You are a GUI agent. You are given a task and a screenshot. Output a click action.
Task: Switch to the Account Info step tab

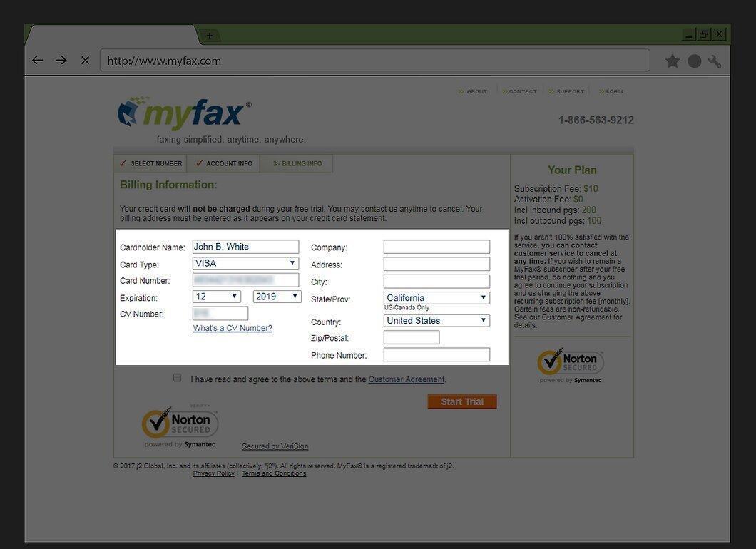pos(224,163)
